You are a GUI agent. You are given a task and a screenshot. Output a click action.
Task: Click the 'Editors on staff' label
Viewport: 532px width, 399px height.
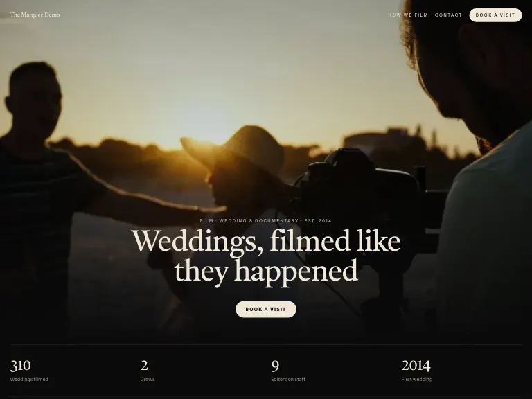[x=288, y=379]
